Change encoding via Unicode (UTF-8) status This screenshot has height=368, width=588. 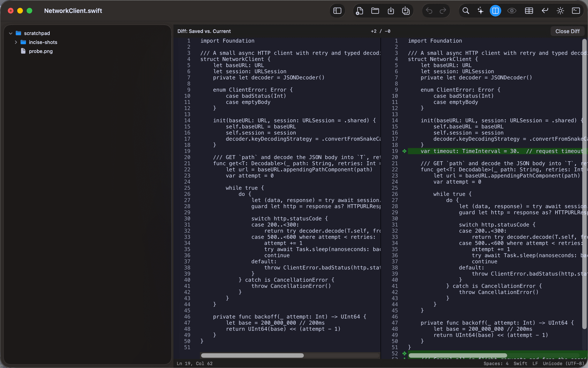(x=564, y=364)
